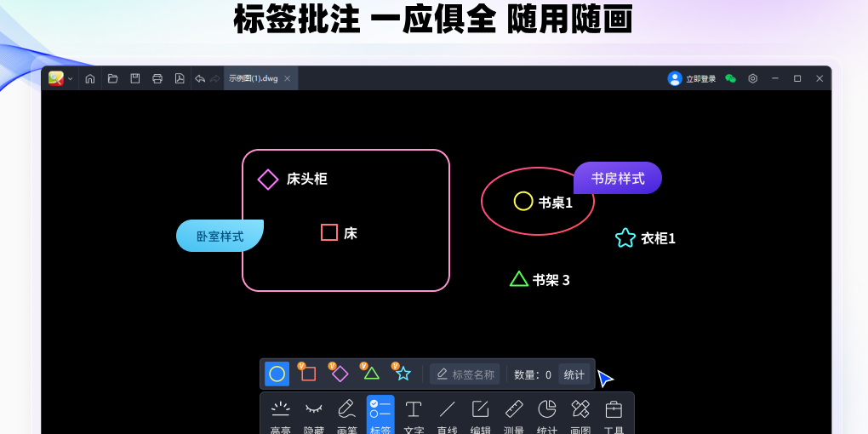Select the green triangle label shape
This screenshot has height=434, width=868.
tap(371, 374)
